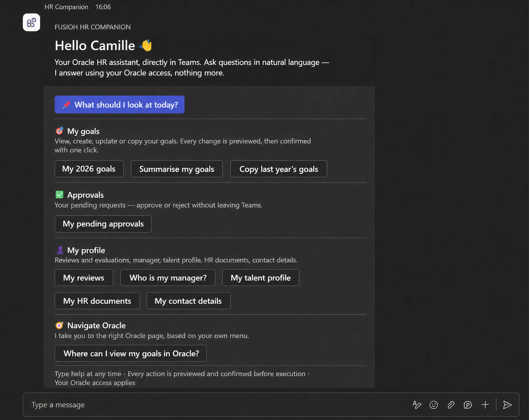
Task: Click the HR Companion bot avatar icon
Action: [x=32, y=23]
